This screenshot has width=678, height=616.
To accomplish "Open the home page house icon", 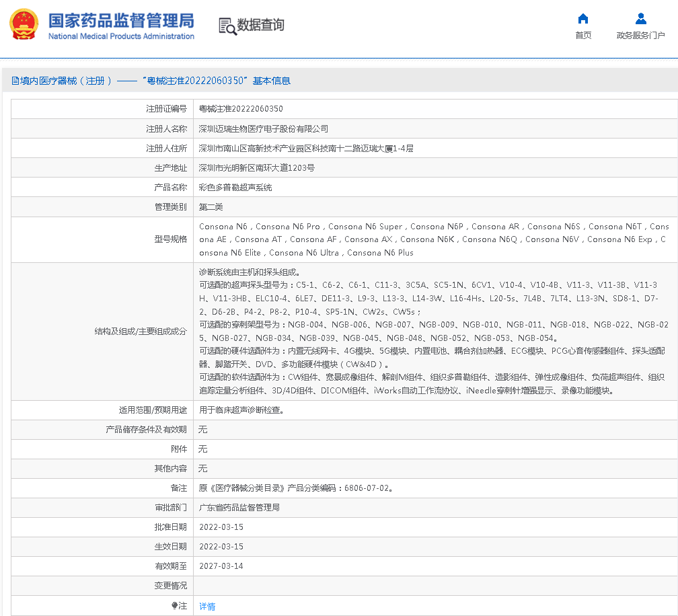I will 583,19.
